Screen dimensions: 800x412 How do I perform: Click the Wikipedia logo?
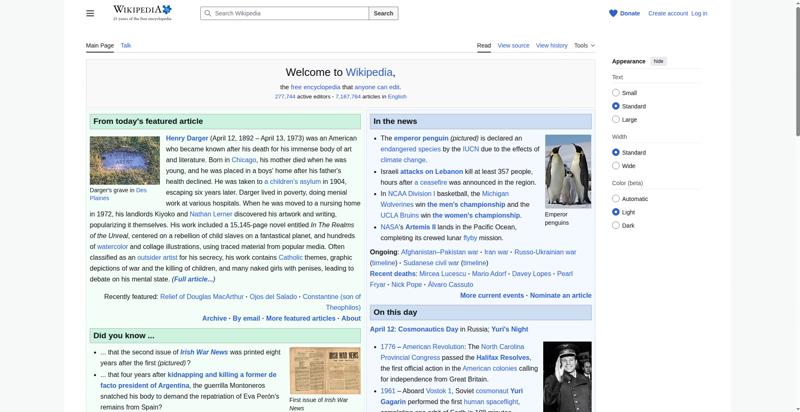pyautogui.click(x=142, y=13)
